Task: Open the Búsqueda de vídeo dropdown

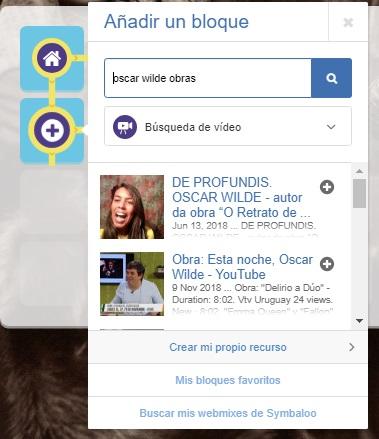Action: [228, 127]
